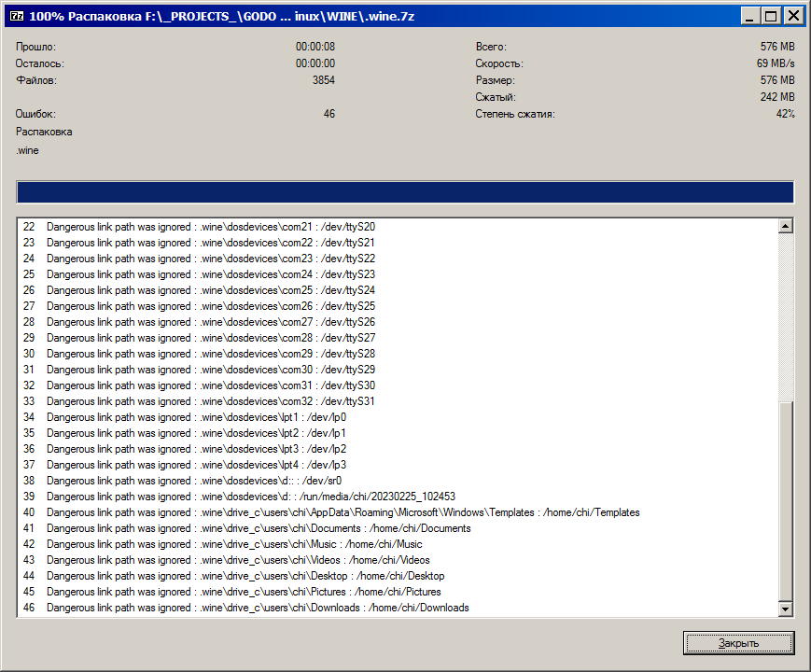Close the window with X button
The image size is (811, 672).
pyautogui.click(x=793, y=16)
